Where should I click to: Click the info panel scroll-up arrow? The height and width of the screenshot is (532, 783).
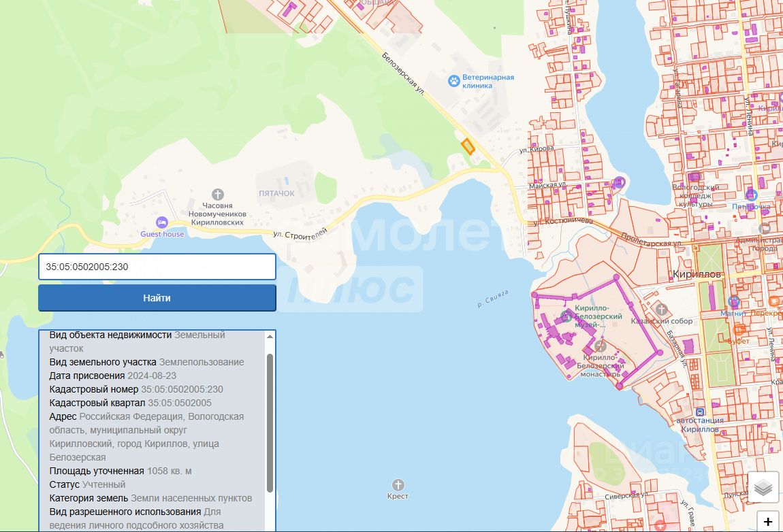pos(270,337)
